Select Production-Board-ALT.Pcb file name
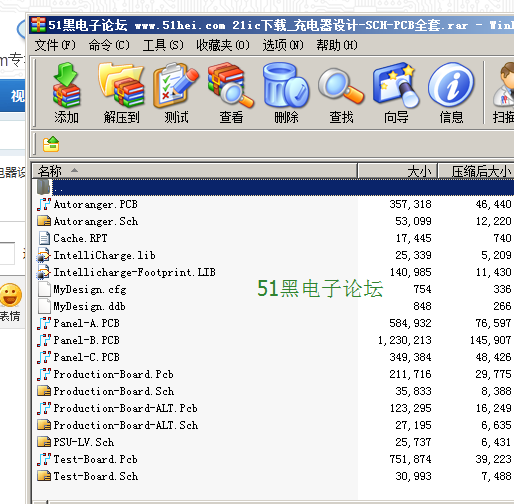 pos(126,408)
